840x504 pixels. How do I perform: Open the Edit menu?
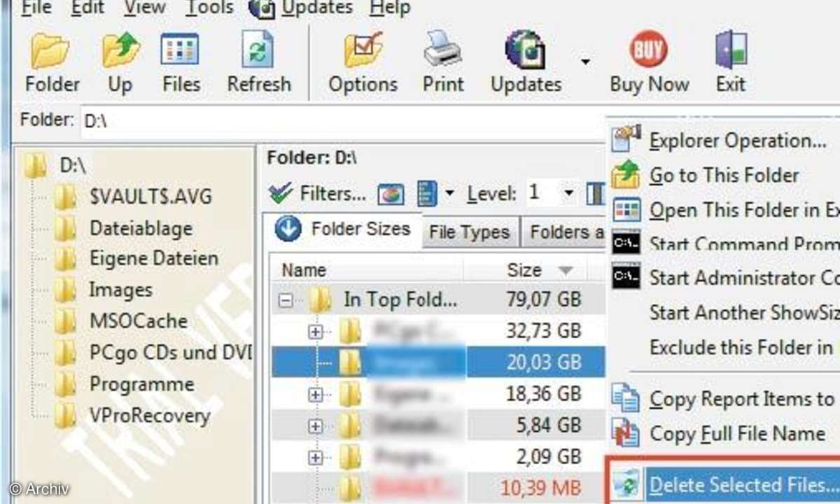87,8
